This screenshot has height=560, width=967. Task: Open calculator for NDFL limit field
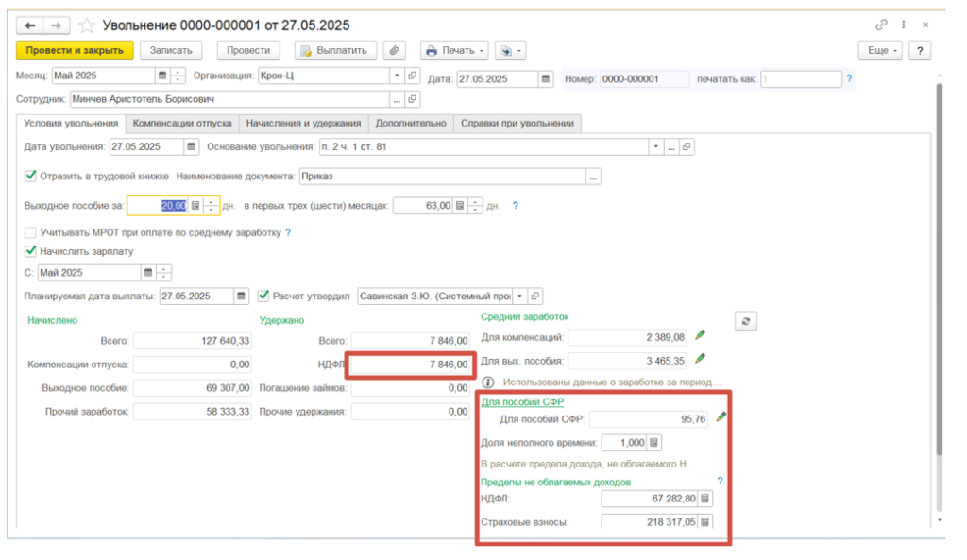pos(704,499)
